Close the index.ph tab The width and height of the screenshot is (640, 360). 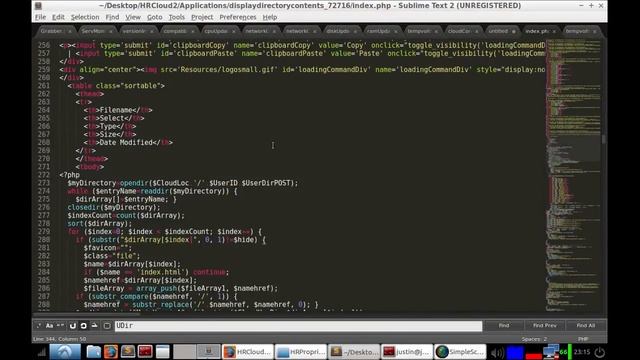coord(554,31)
